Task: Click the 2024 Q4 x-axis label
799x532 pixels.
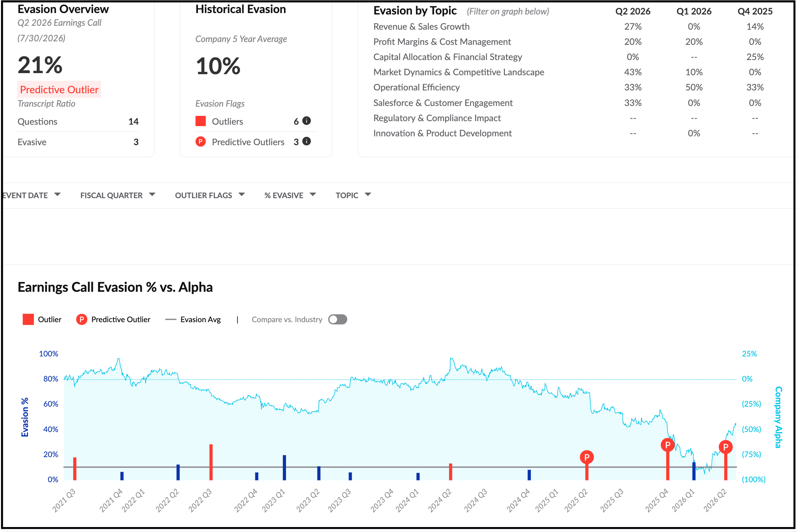Action: tap(519, 500)
